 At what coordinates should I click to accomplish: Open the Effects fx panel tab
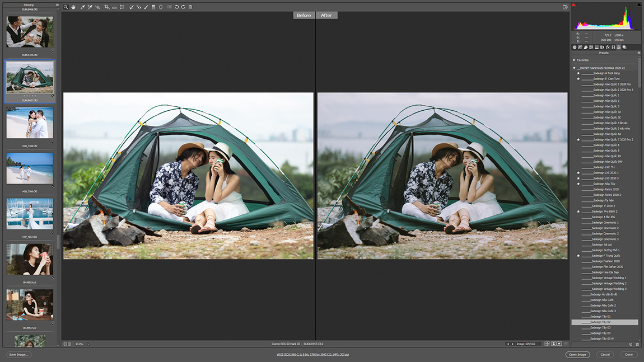(x=608, y=48)
